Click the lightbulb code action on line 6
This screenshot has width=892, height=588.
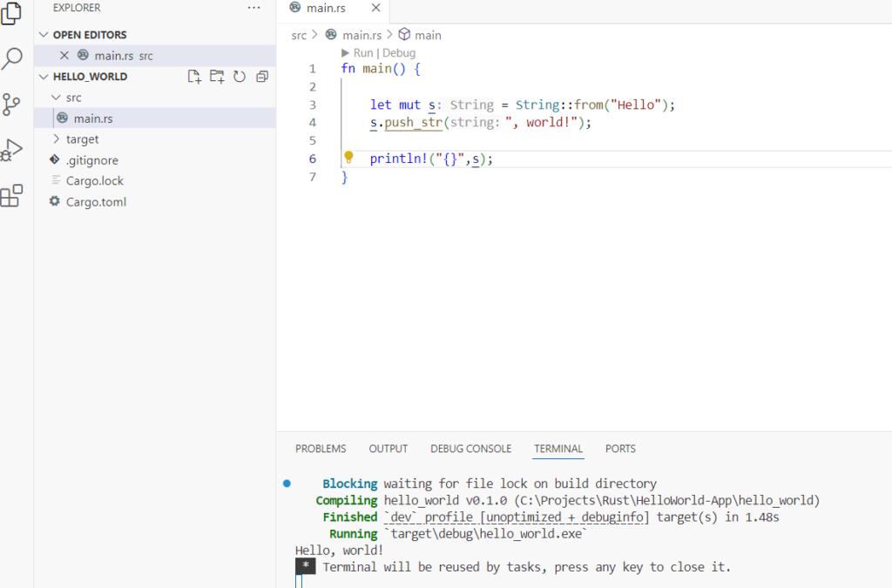point(348,158)
